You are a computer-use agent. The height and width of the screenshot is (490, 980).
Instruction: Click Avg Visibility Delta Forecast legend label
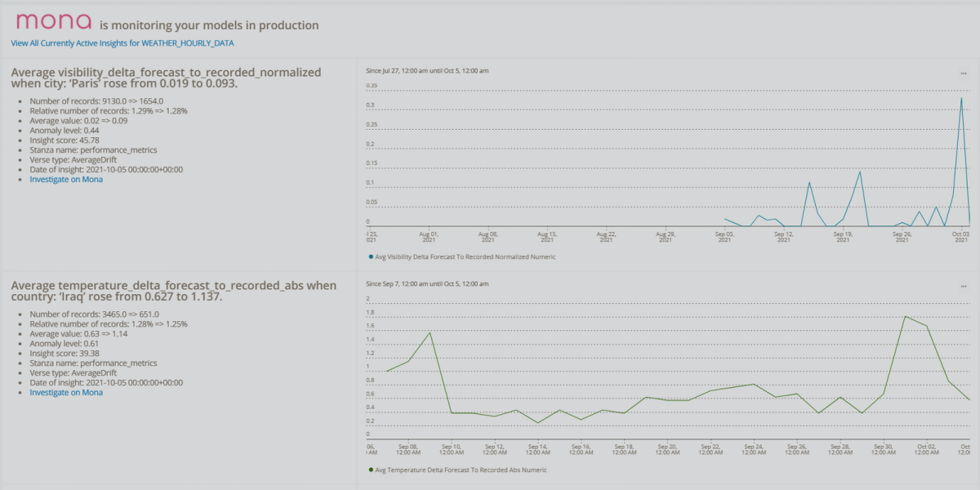465,256
